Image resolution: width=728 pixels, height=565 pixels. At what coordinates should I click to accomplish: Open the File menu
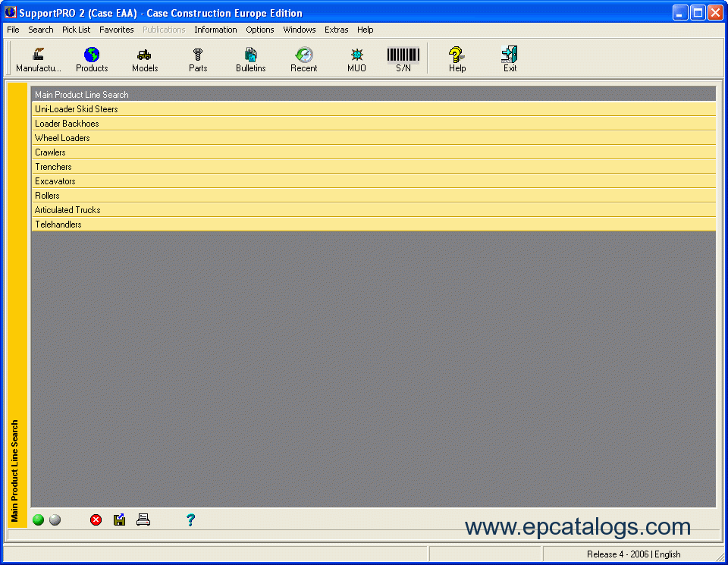click(x=13, y=30)
